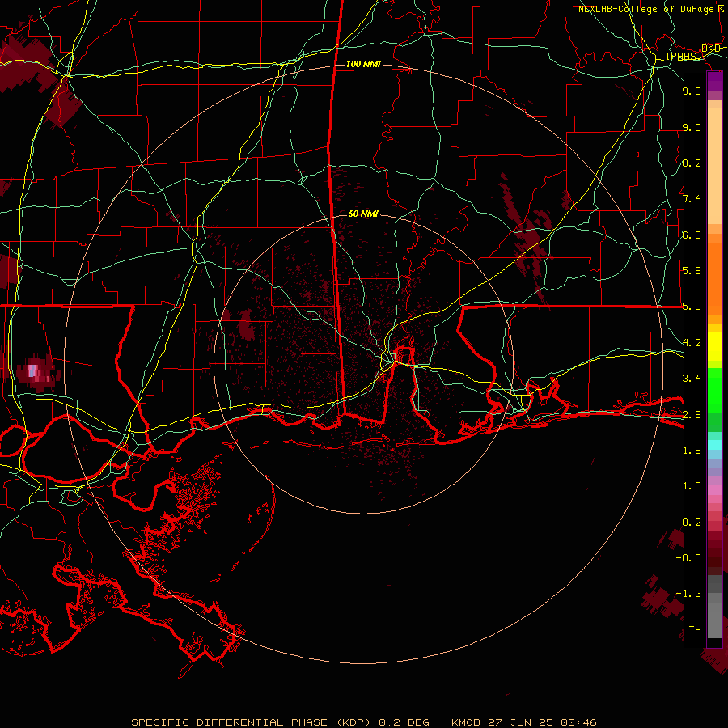Click the 1.0 color scale value
728x728 pixels.
[x=692, y=486]
